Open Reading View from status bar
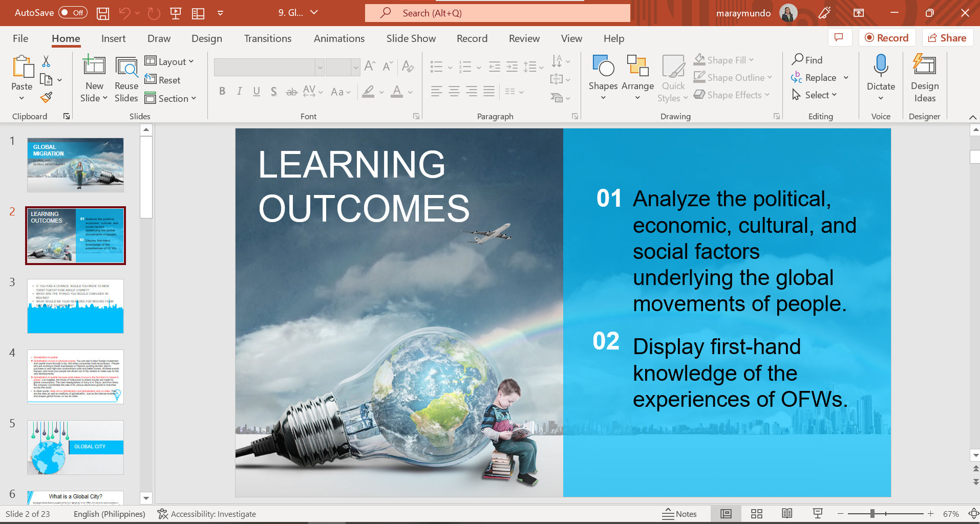 click(787, 514)
